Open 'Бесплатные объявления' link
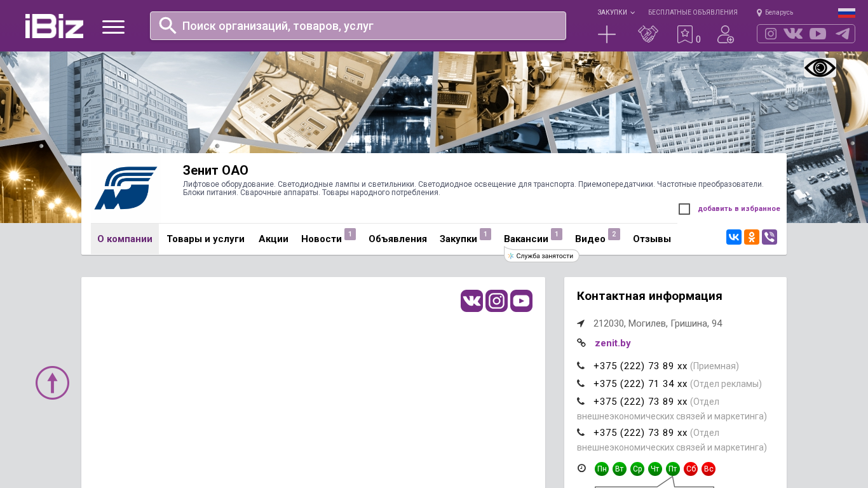This screenshot has height=488, width=868. [693, 12]
